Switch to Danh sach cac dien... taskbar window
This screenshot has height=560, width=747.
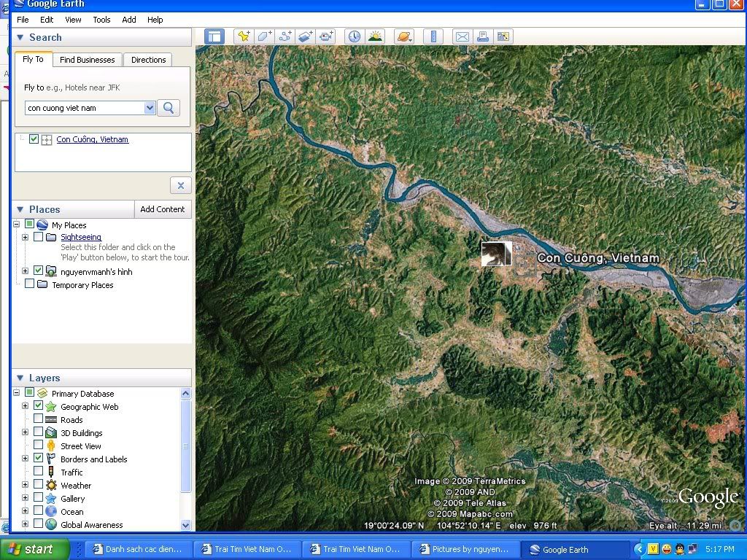click(139, 550)
